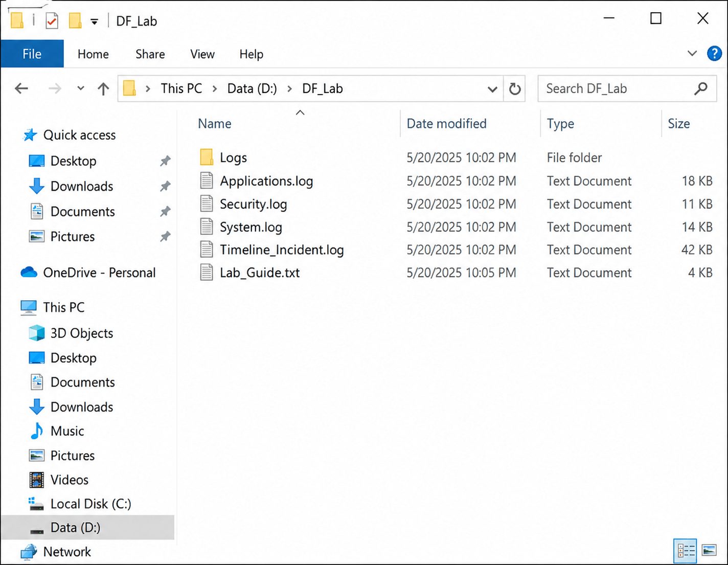Click the OneDrive cloud icon
This screenshot has height=565, width=728.
29,273
